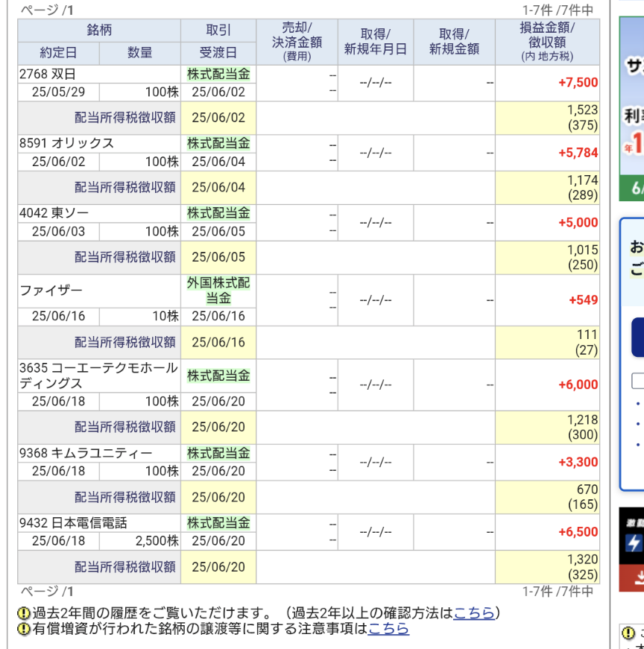
Task: Click the +7,500 dividend amount
Action: (578, 83)
